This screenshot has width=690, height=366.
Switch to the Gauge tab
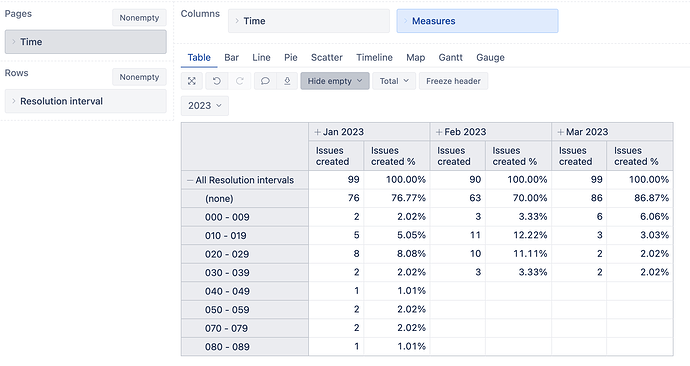click(490, 58)
